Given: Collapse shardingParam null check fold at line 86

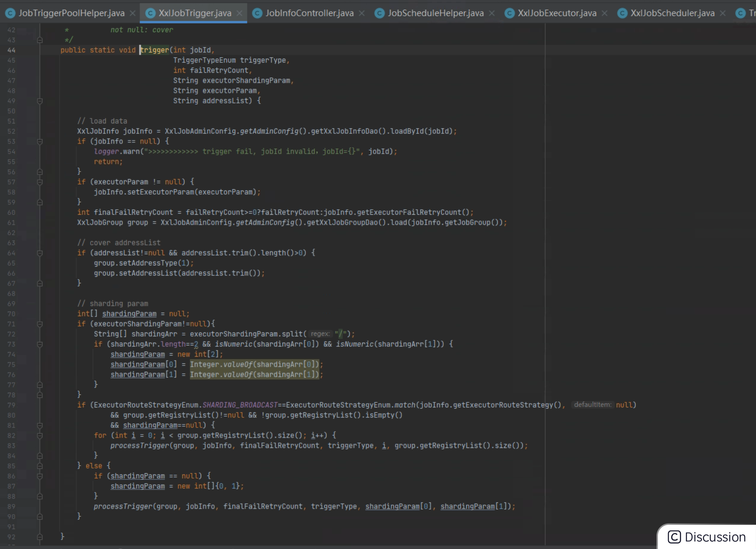Looking at the screenshot, I should 40,476.
